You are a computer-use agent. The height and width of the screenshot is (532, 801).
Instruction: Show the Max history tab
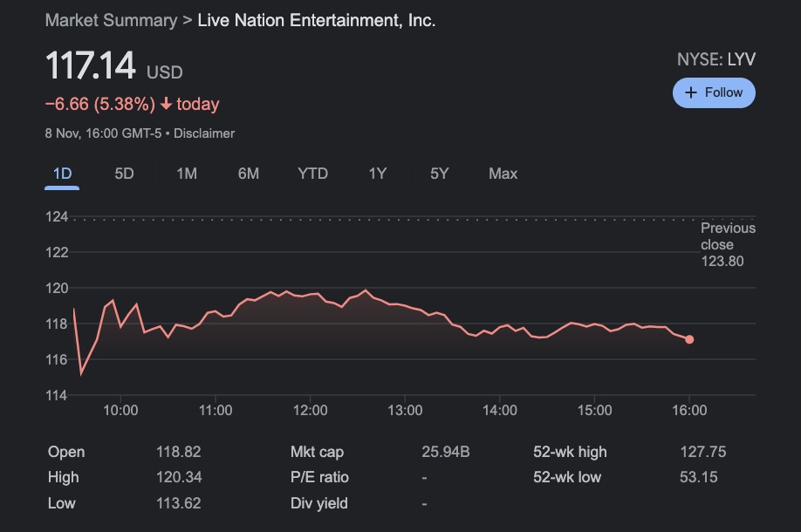pos(503,174)
